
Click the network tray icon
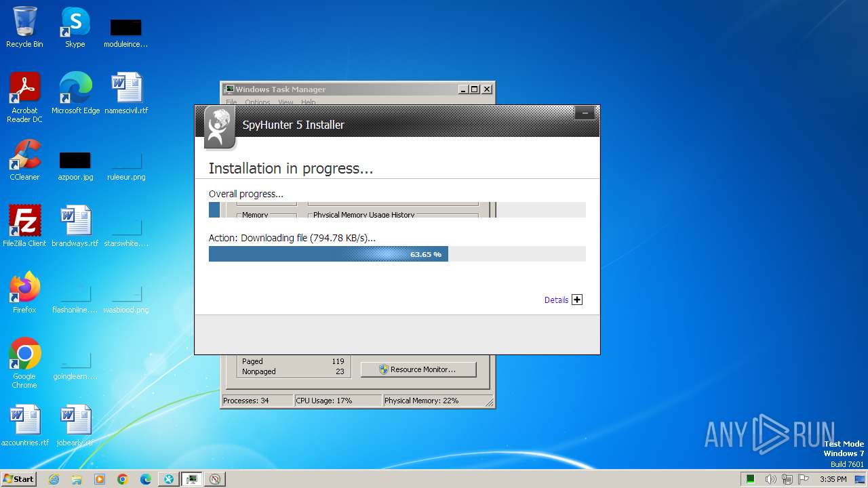(x=787, y=479)
